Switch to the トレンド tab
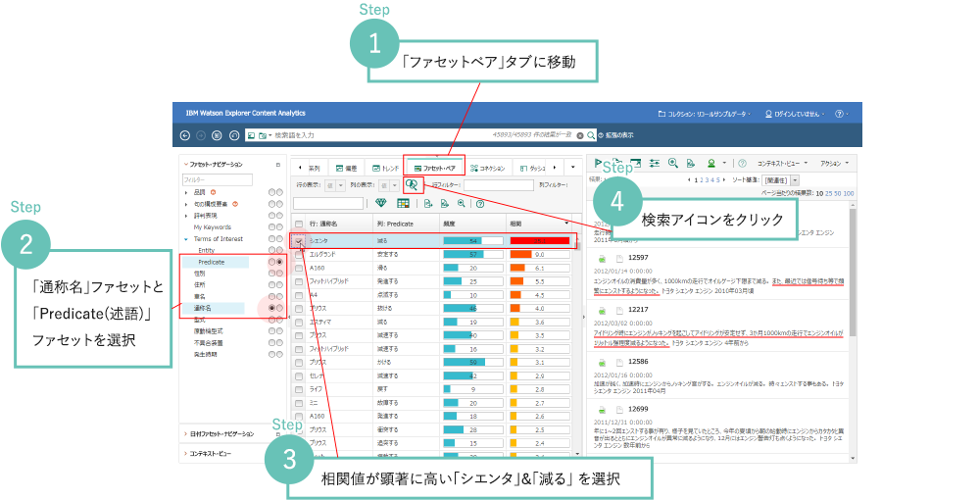The height and width of the screenshot is (500, 980). coord(385,168)
